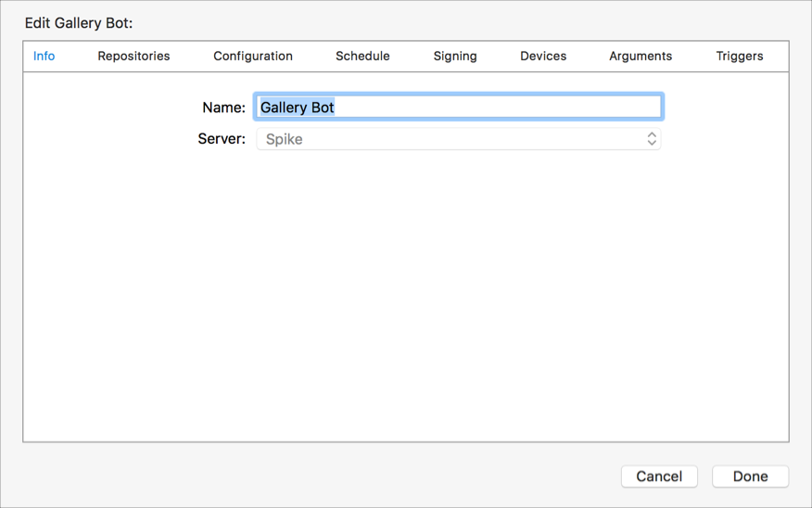Viewport: 812px width, 508px height.
Task: Click the Edit Gallery Bot title text
Action: coord(79,22)
